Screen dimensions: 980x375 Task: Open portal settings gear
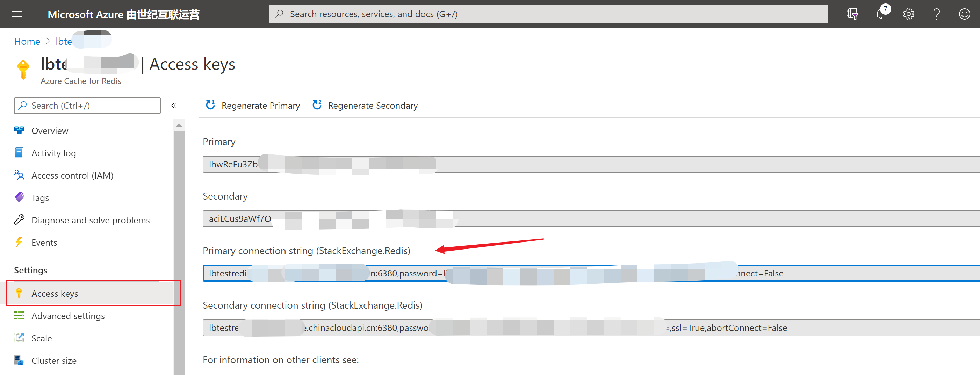pyautogui.click(x=908, y=14)
